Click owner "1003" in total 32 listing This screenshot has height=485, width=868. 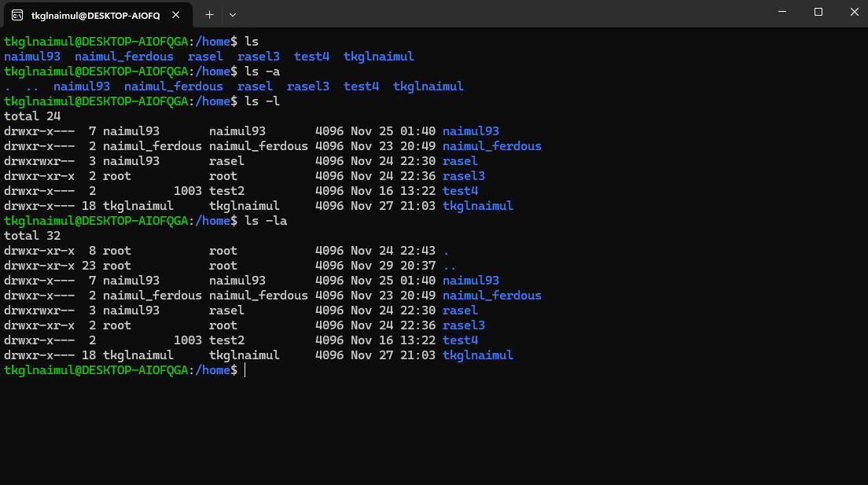(188, 340)
